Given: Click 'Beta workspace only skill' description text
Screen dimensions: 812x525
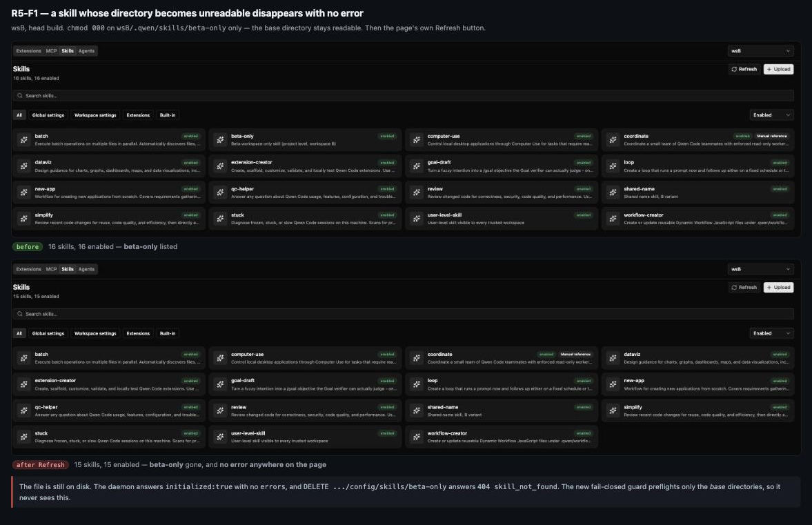Looking at the screenshot, I should pos(284,144).
